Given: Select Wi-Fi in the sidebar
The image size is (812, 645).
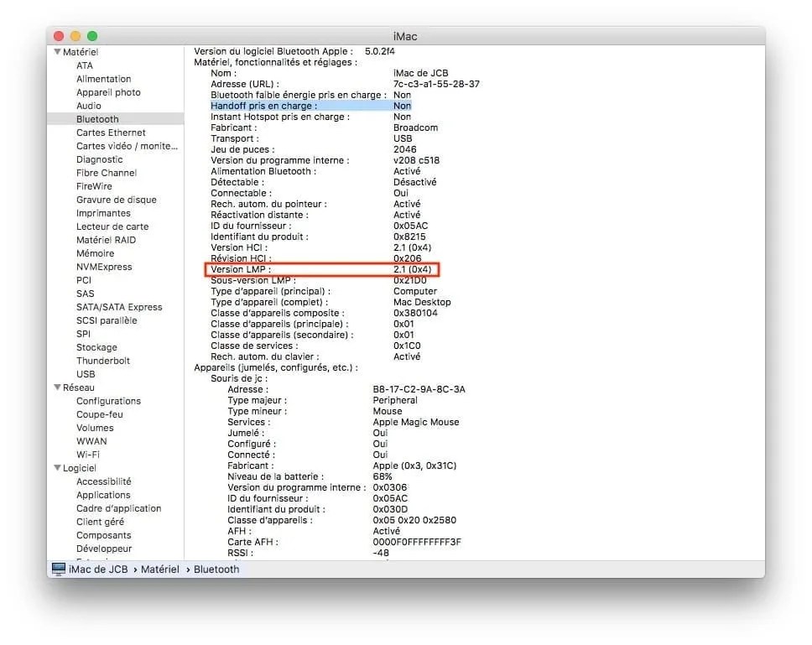Looking at the screenshot, I should pyautogui.click(x=87, y=455).
